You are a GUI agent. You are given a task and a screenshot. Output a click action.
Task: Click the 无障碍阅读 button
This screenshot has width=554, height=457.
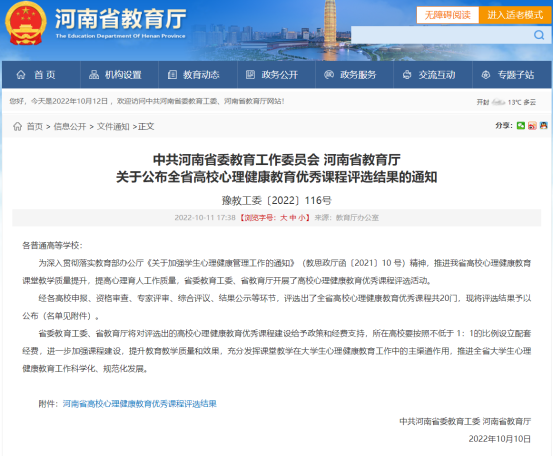coord(448,15)
